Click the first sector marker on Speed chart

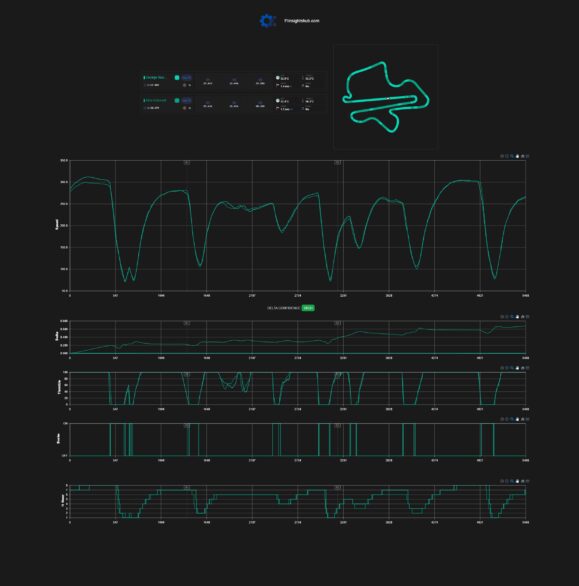(x=187, y=163)
